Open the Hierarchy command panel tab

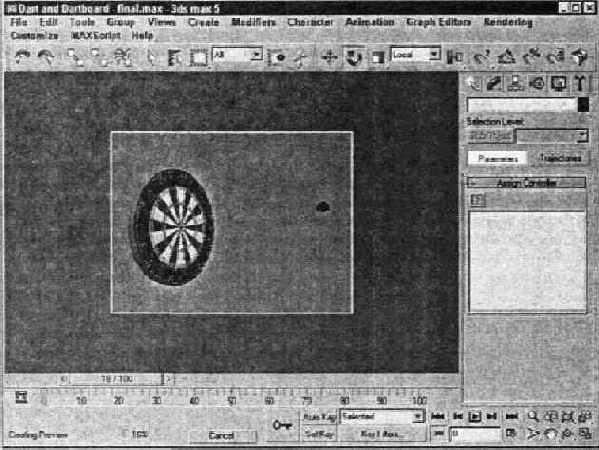(516, 83)
